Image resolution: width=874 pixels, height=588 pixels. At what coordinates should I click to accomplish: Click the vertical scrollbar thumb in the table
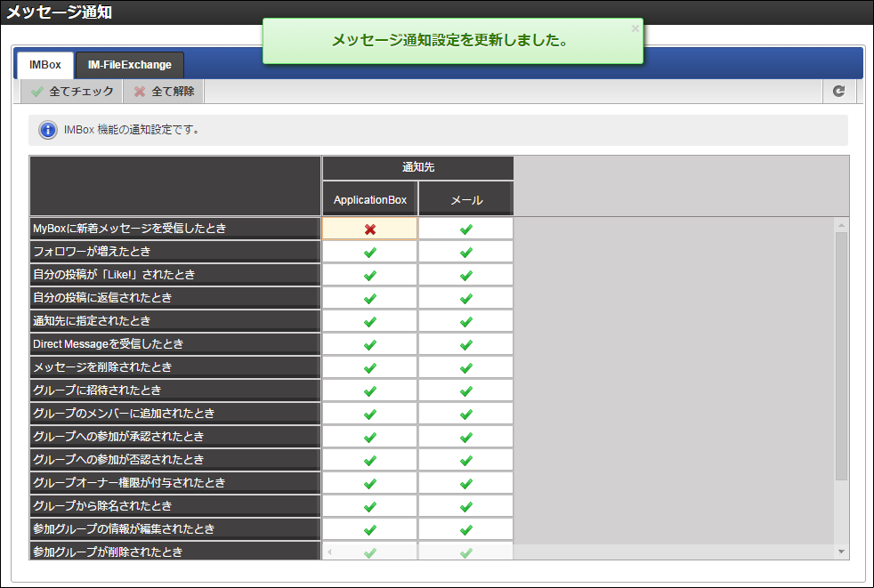click(841, 356)
